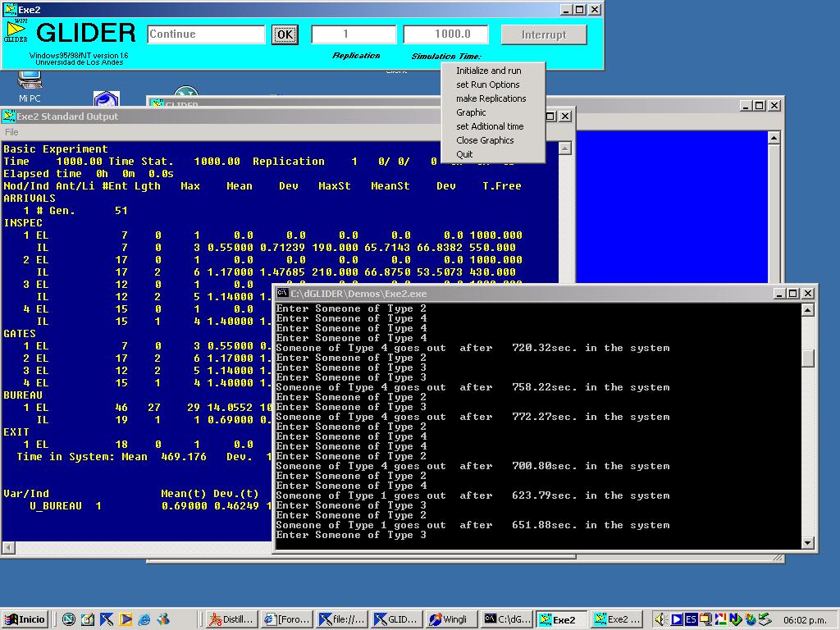This screenshot has height=630, width=840.
Task: Click the '651.88sec.' console output value
Action: pos(545,525)
